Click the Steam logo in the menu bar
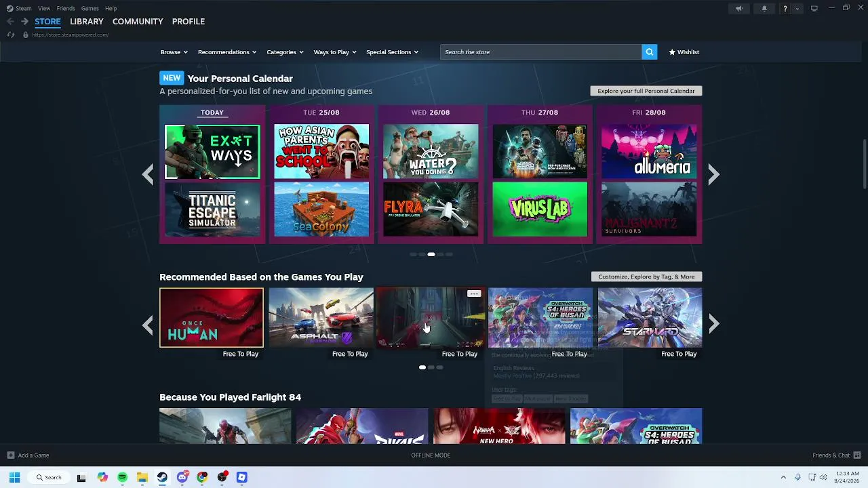Viewport: 868px width, 488px height. (x=9, y=8)
